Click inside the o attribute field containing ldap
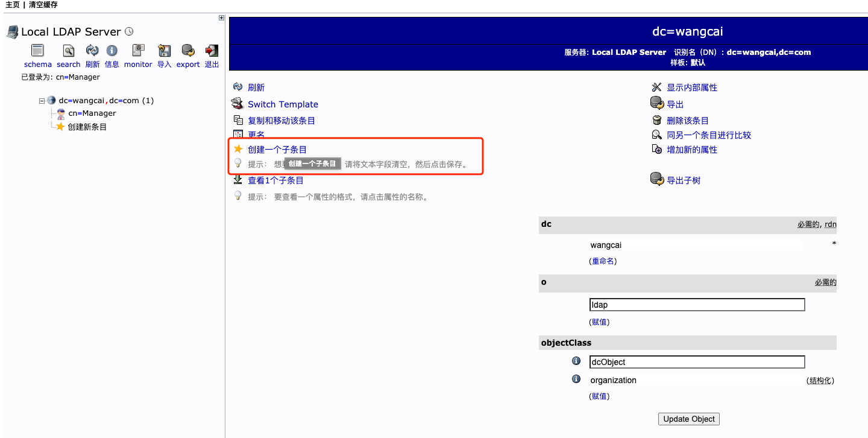The image size is (868, 438). pyautogui.click(x=697, y=304)
